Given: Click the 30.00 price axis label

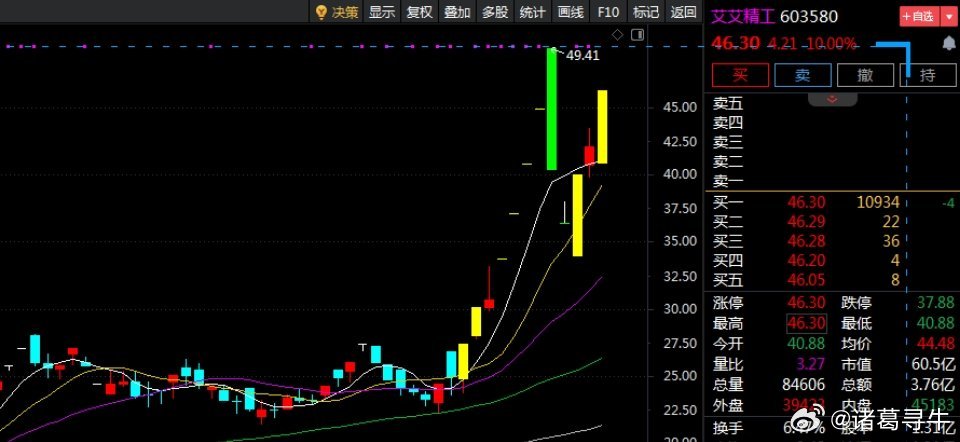Looking at the screenshot, I should pyautogui.click(x=680, y=309).
